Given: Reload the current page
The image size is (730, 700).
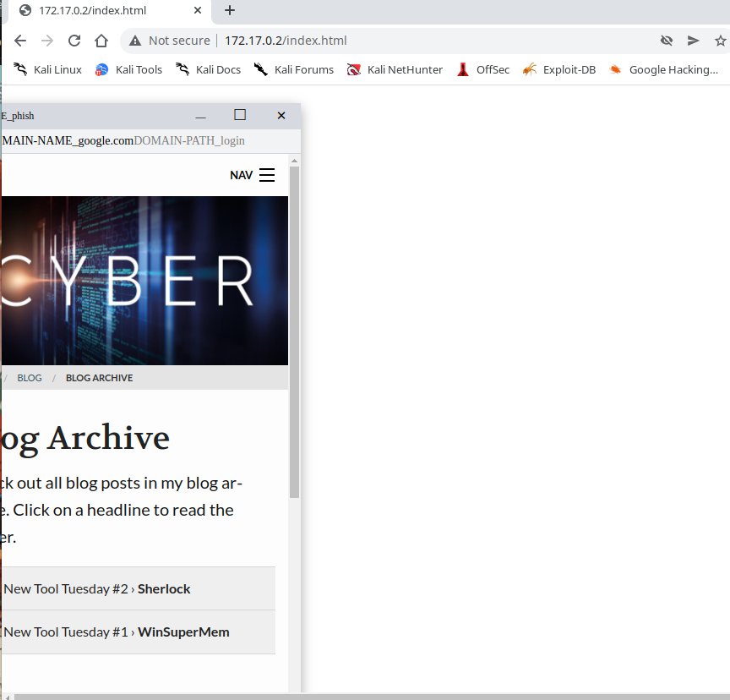Looking at the screenshot, I should tap(74, 40).
